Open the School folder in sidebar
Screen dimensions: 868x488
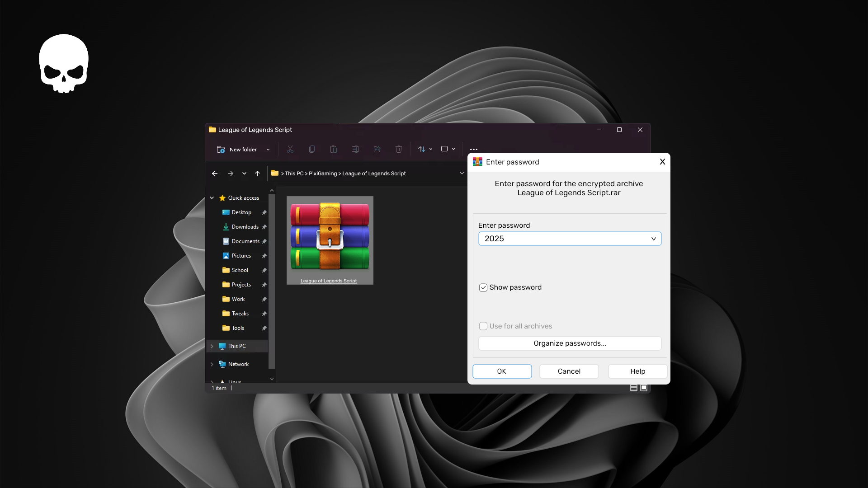click(x=236, y=270)
